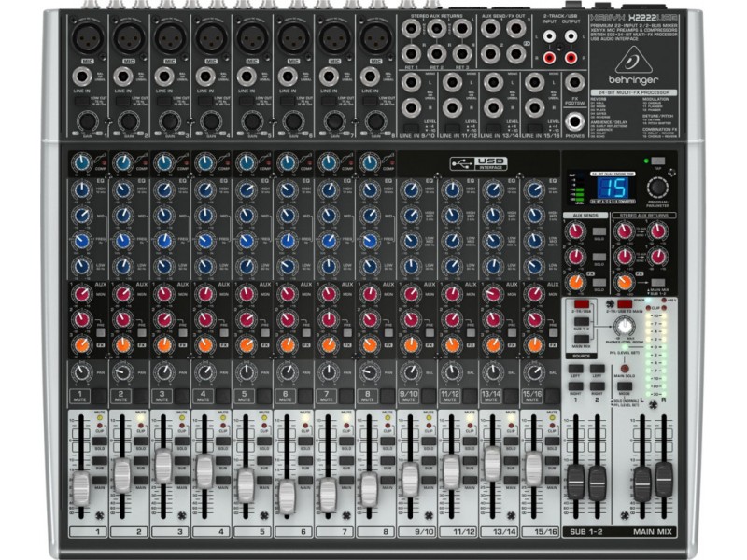This screenshot has height=560, width=747.
Task: Toggle the LINE IN 11/12 LEVEL +4/-10 switch
Action: 452,128
